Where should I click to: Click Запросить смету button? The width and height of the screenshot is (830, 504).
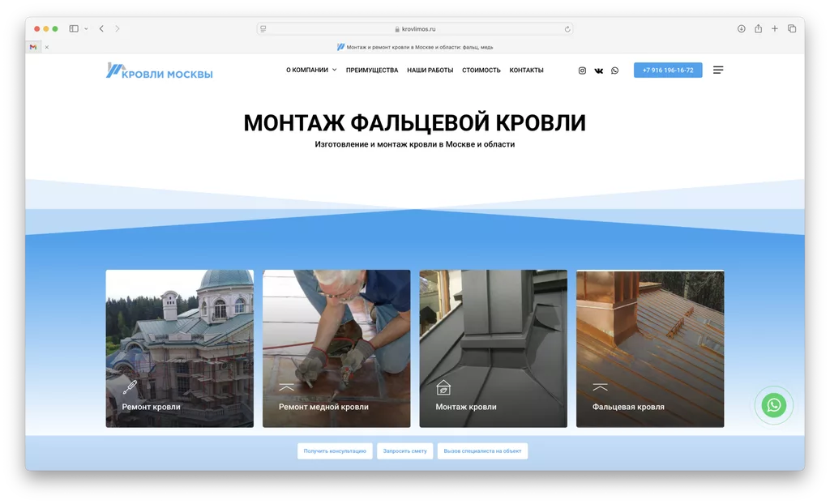[405, 451]
